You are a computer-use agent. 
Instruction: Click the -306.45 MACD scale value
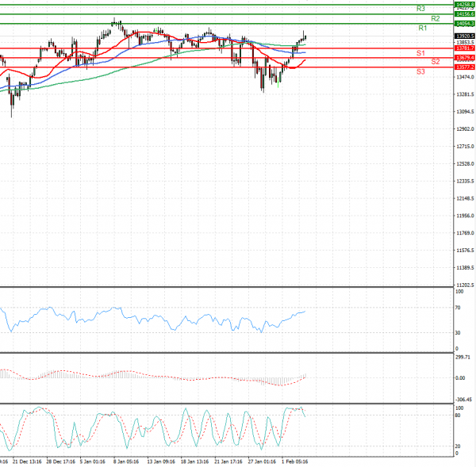(464, 400)
